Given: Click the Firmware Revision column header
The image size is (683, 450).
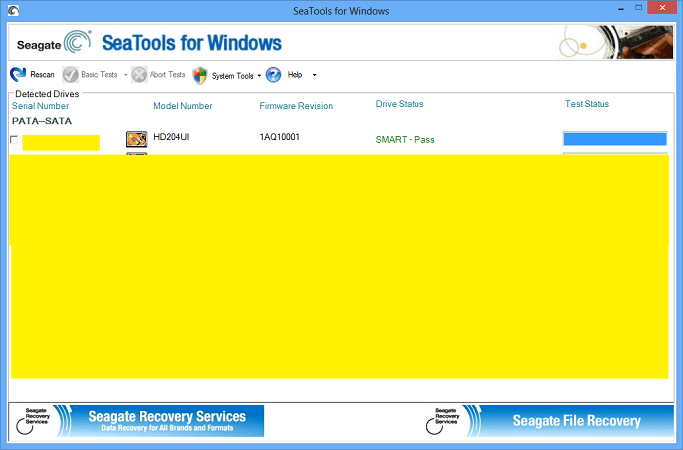Looking at the screenshot, I should 296,106.
